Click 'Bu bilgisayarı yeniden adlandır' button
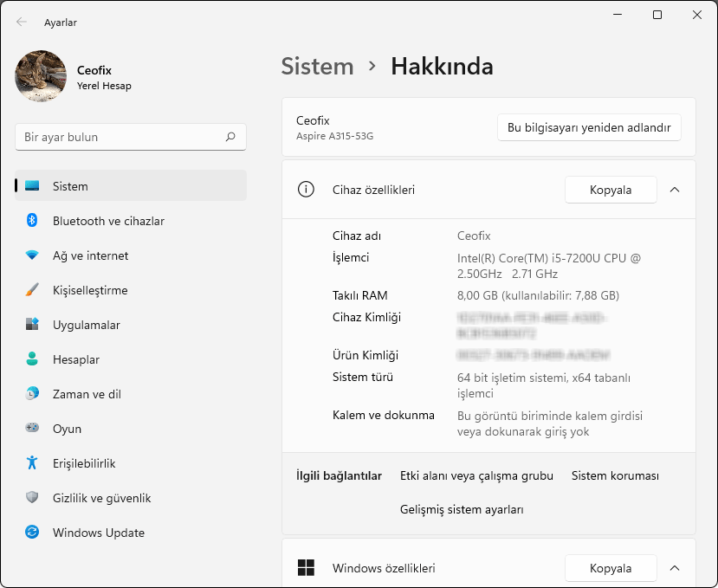Screen dimensions: 718x588 point(589,127)
